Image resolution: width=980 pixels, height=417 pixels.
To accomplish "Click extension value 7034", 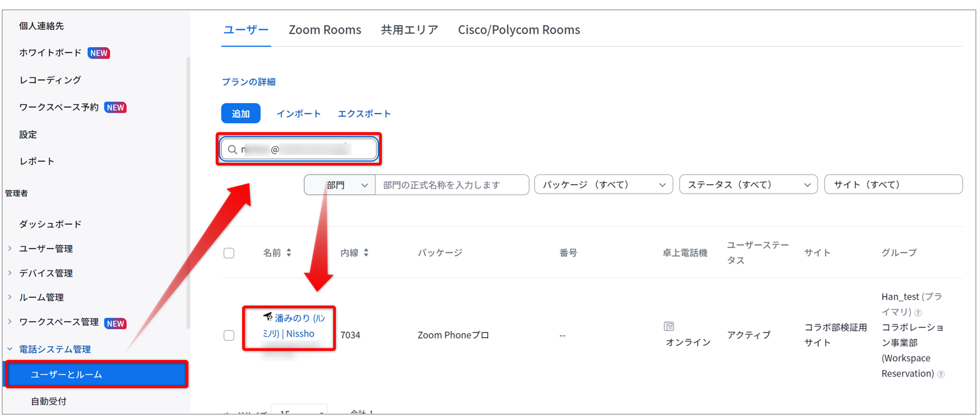I will [350, 335].
